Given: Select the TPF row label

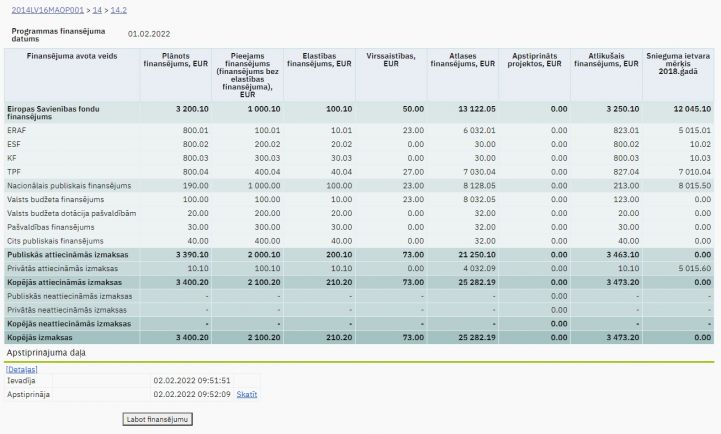Looking at the screenshot, I should [15, 172].
